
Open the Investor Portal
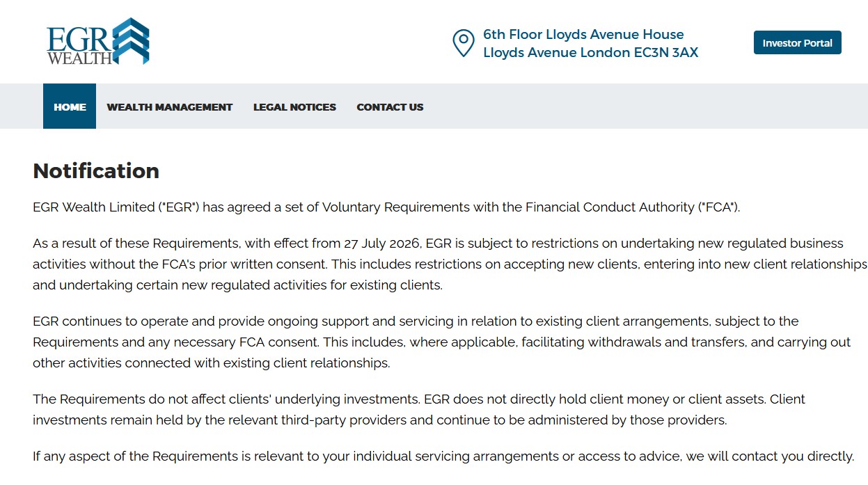[x=797, y=42]
